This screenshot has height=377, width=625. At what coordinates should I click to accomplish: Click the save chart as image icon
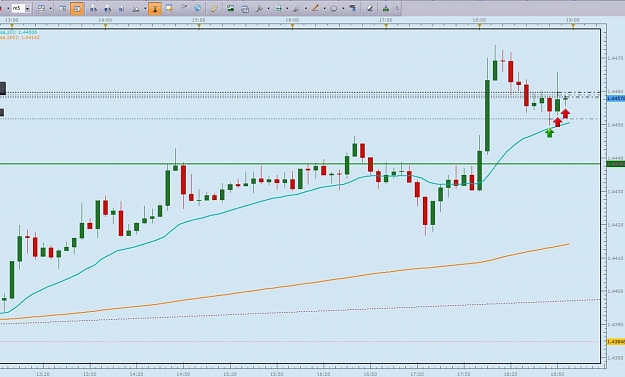230,8
